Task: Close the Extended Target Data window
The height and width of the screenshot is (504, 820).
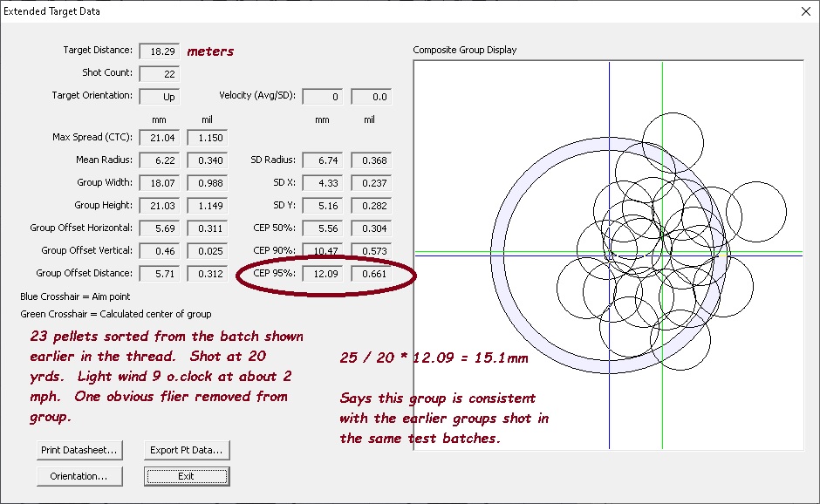Action: [806, 11]
